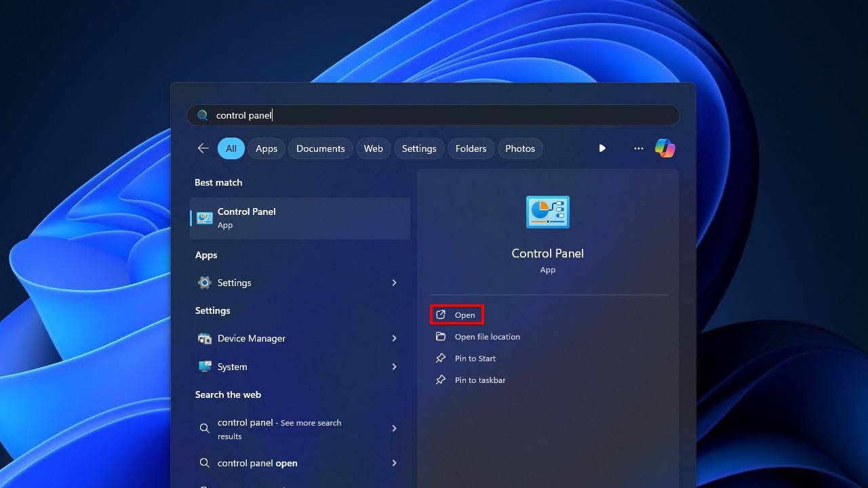Switch to the Documents filter
This screenshot has height=488, width=868.
321,148
